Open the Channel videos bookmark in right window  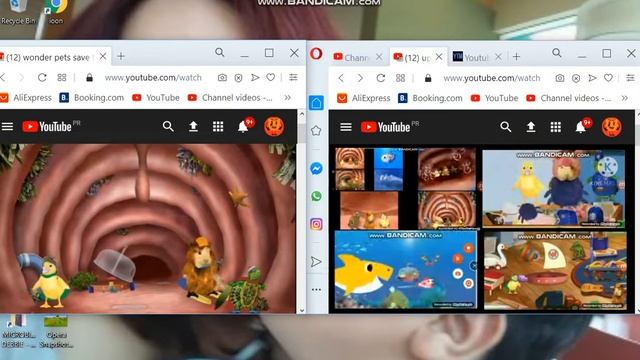click(569, 98)
